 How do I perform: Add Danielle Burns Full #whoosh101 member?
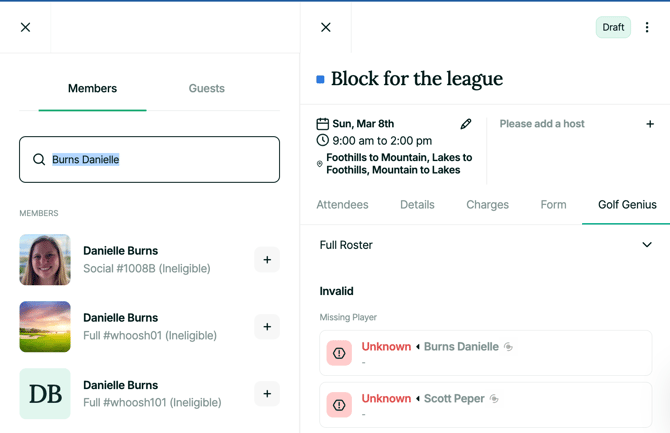point(267,394)
